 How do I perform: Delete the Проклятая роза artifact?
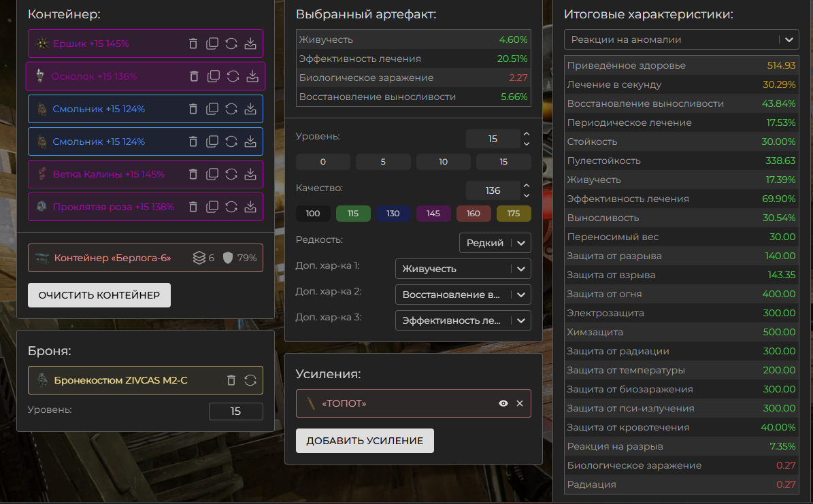click(x=193, y=207)
